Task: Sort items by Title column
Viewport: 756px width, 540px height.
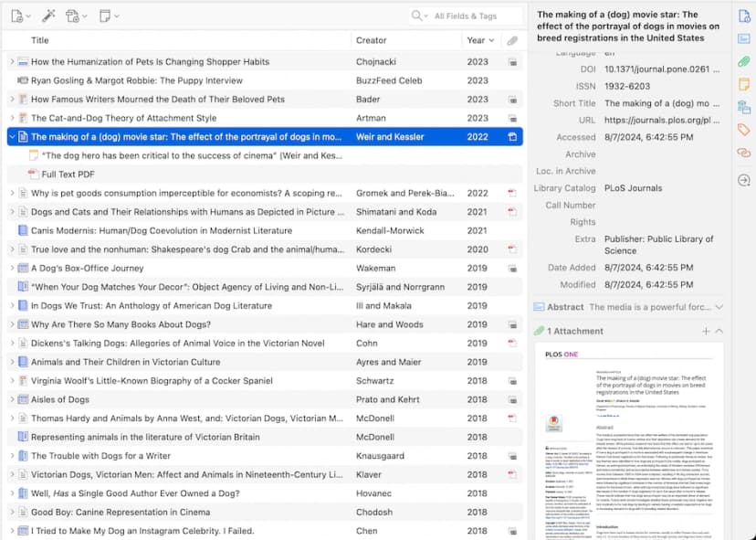Action: coord(39,40)
